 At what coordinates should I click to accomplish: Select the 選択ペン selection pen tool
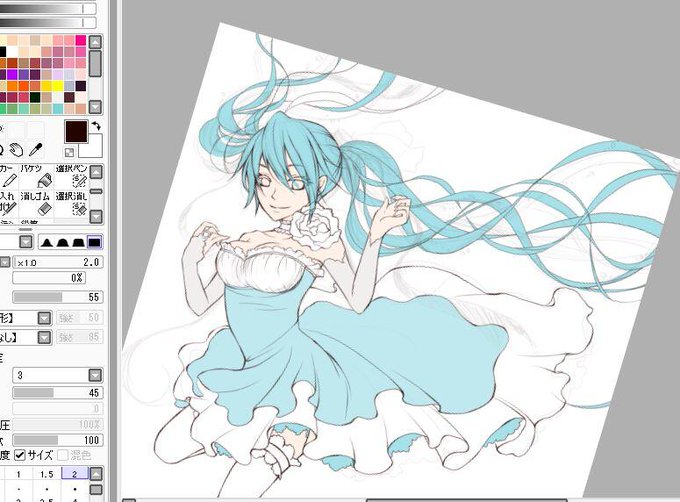tap(72, 176)
